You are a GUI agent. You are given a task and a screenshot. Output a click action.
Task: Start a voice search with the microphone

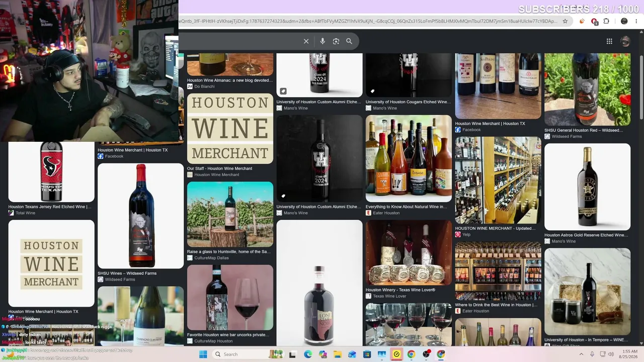(323, 41)
